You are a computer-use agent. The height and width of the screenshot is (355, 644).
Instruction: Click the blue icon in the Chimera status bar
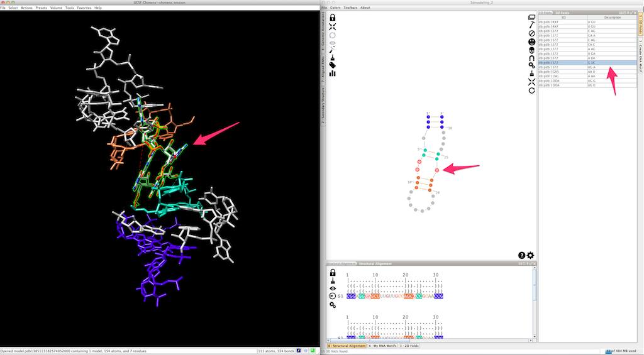[299, 351]
